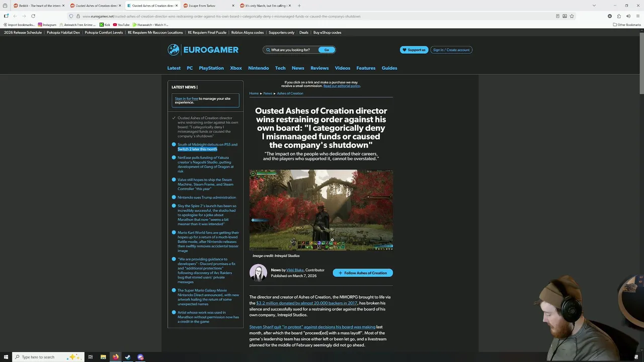Image resolution: width=644 pixels, height=362 pixels.
Task: Click the Support us button
Action: click(414, 50)
